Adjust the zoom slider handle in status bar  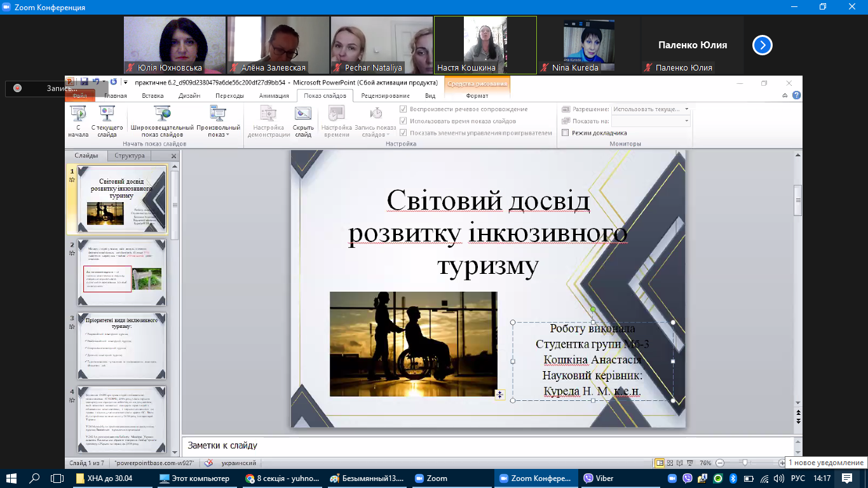click(x=745, y=463)
